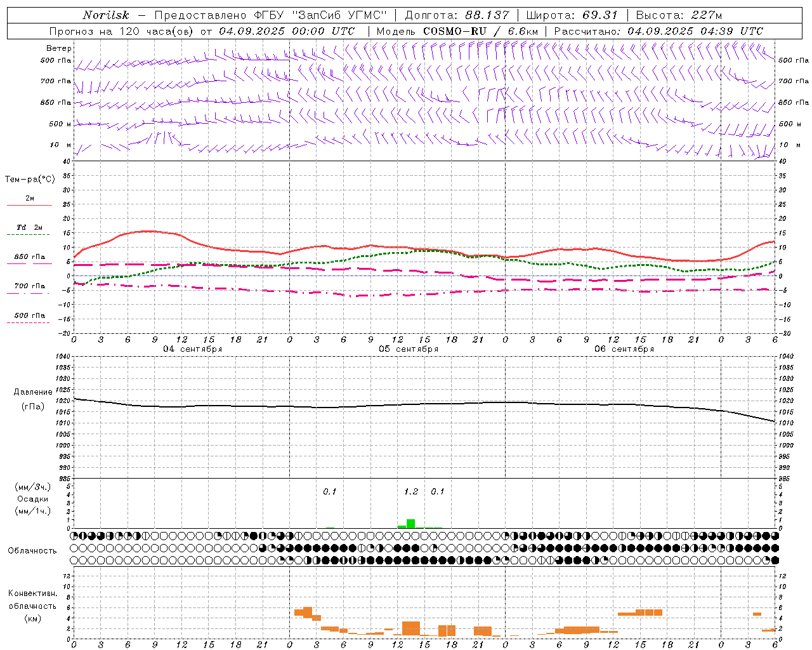
Task: Click the Облачность row label
Action: (x=32, y=550)
